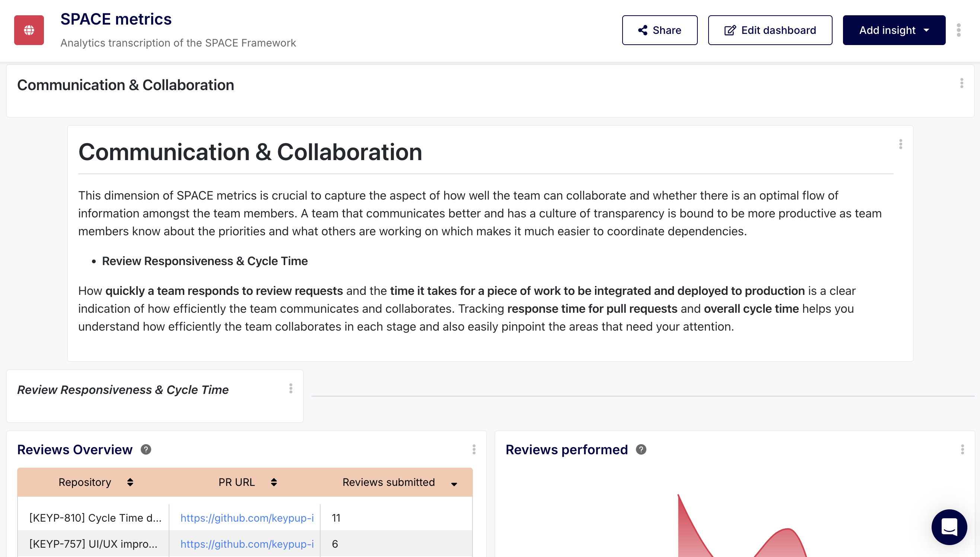Click the red globe dashboard icon
The height and width of the screenshot is (557, 980).
[x=29, y=30]
